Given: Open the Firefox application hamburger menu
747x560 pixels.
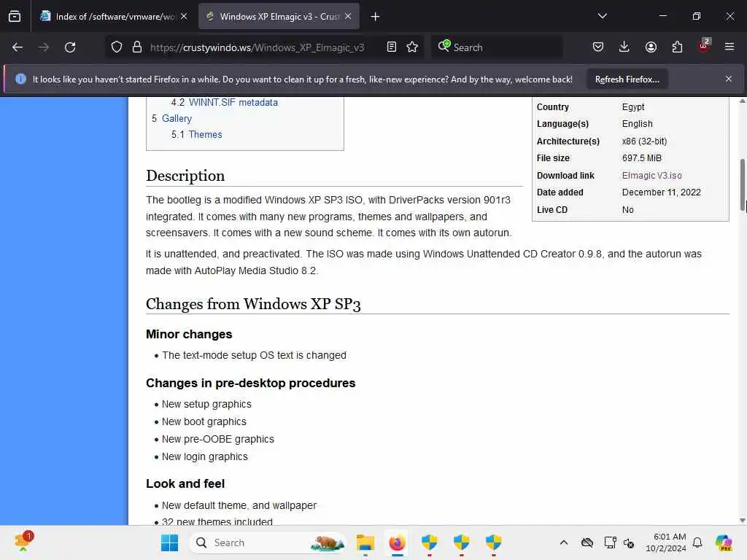Looking at the screenshot, I should point(729,47).
